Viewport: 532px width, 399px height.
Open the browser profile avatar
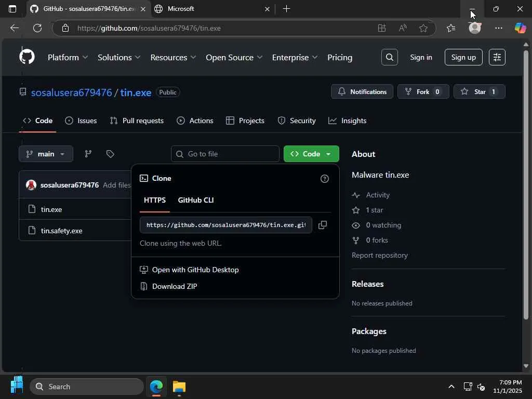point(475,28)
